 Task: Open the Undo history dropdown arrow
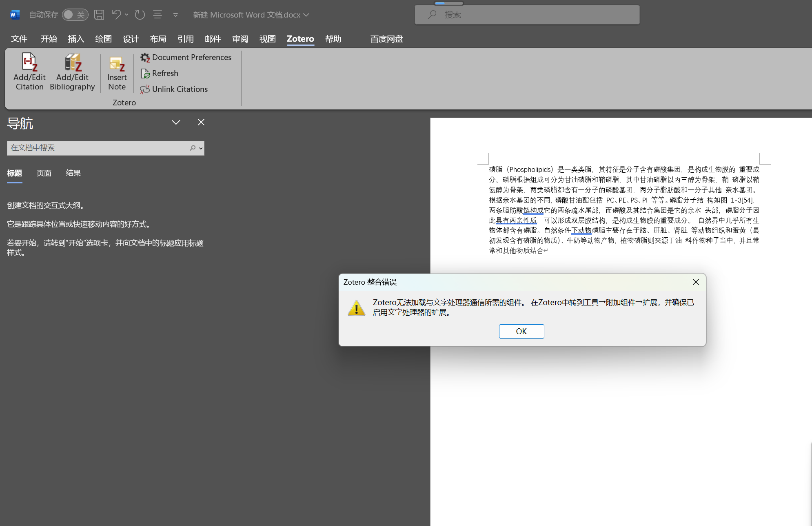coord(127,15)
